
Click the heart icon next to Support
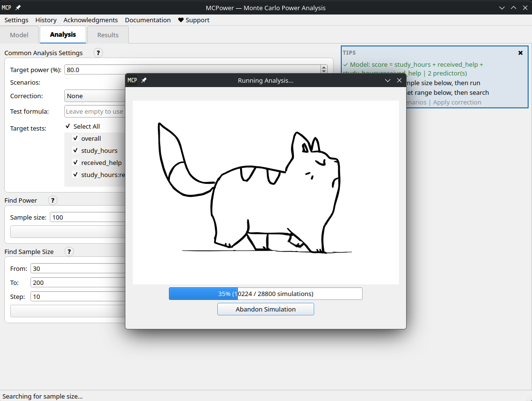coord(180,20)
